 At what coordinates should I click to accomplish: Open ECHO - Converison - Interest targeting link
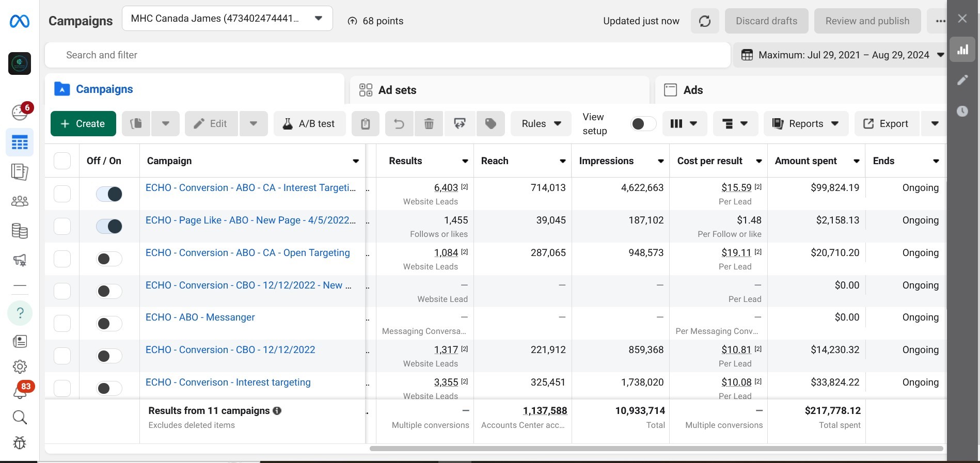pos(228,382)
